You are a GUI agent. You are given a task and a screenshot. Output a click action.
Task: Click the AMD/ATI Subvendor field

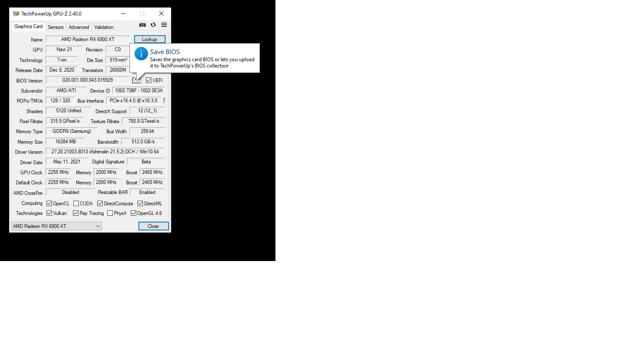66,90
